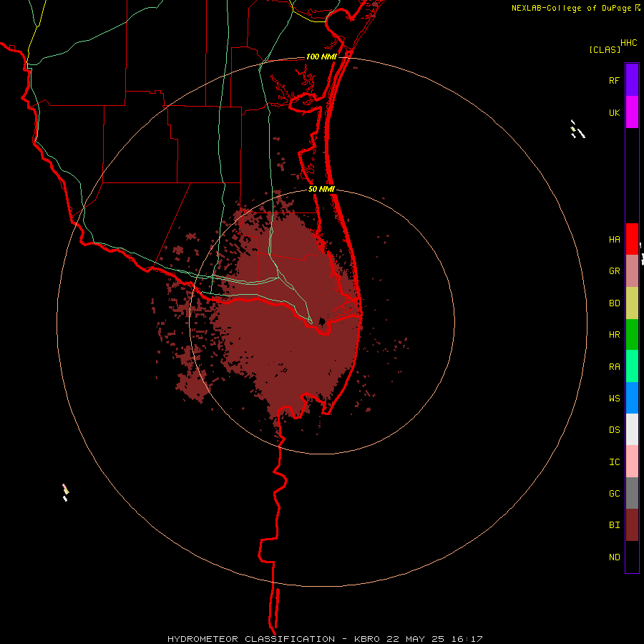
Task: Click the ND black legend swatch
Action: (x=632, y=557)
